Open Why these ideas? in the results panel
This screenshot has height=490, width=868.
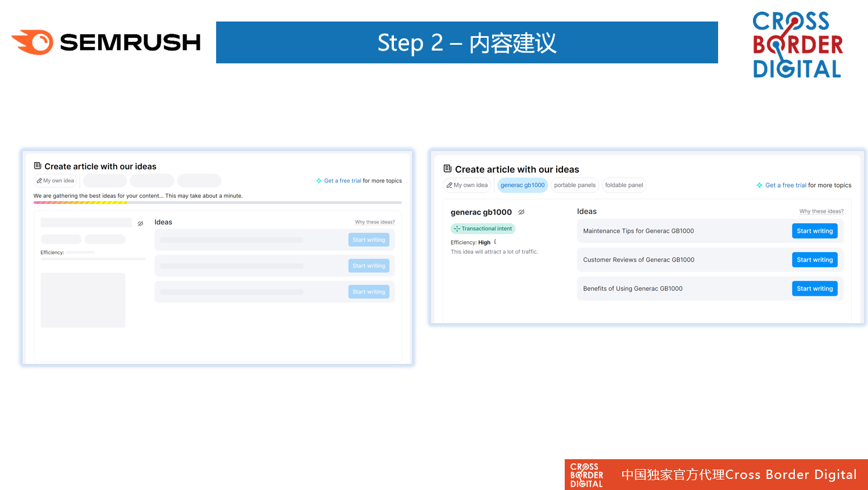[x=821, y=212]
